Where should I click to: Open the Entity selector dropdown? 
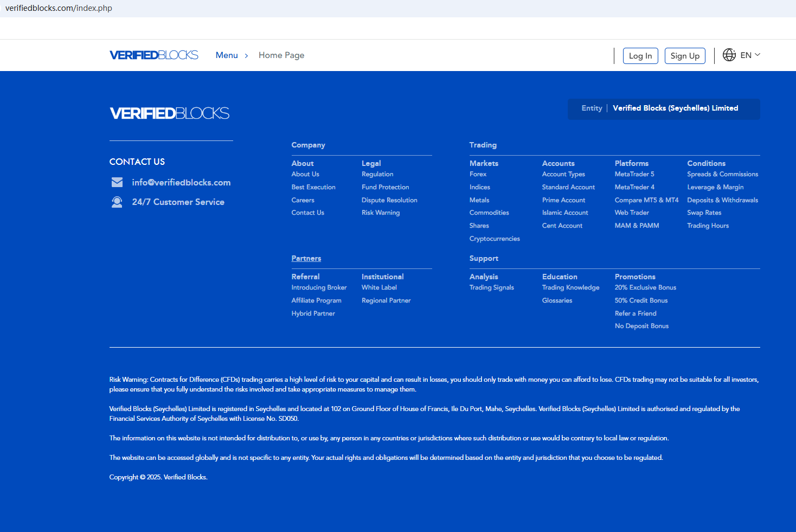(664, 108)
